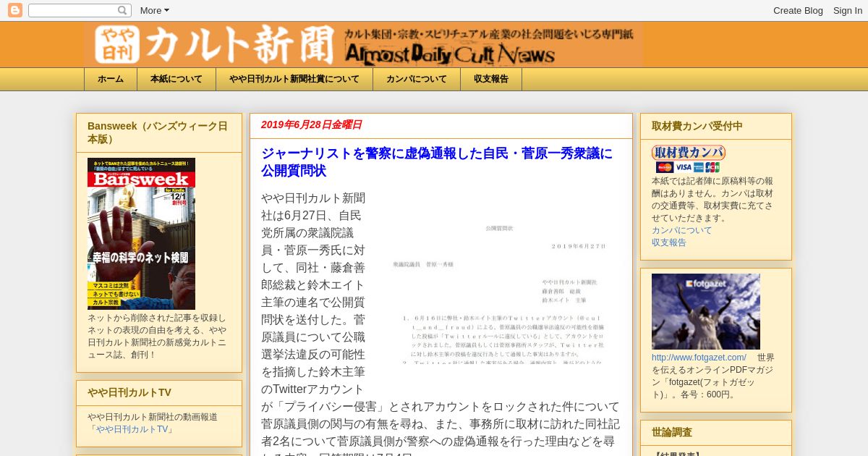868x456 pixels.
Task: Open the 収支報告 menu tab
Action: pyautogui.click(x=491, y=79)
